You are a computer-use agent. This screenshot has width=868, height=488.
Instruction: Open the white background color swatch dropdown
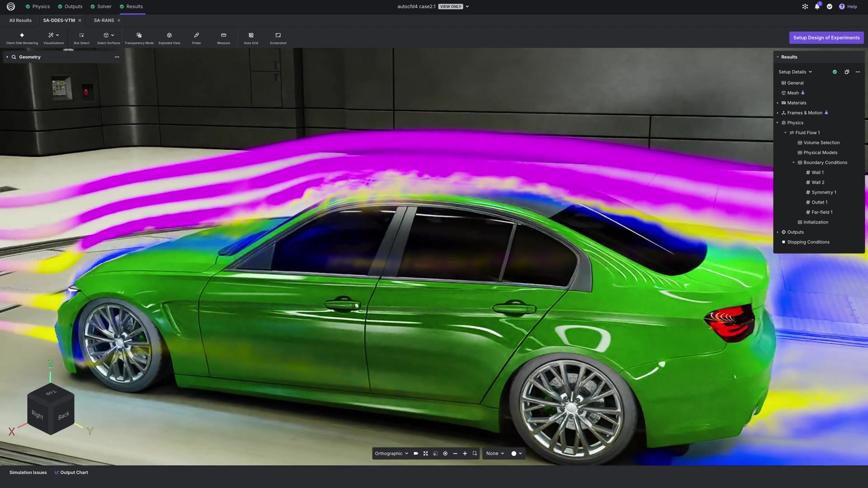(x=516, y=454)
